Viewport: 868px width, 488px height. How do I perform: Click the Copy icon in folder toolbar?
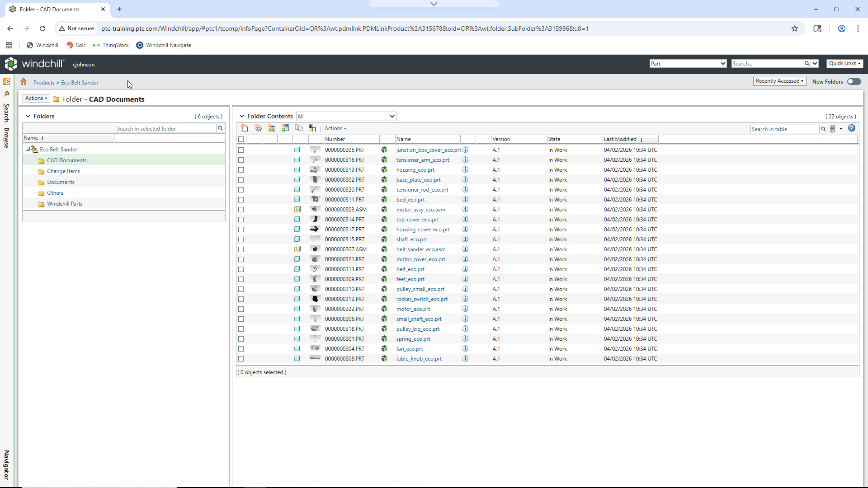point(299,128)
